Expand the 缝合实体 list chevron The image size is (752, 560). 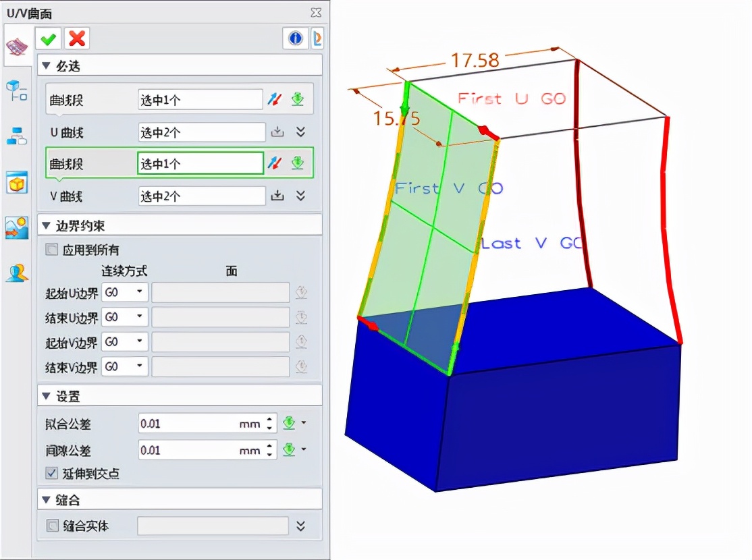click(300, 526)
